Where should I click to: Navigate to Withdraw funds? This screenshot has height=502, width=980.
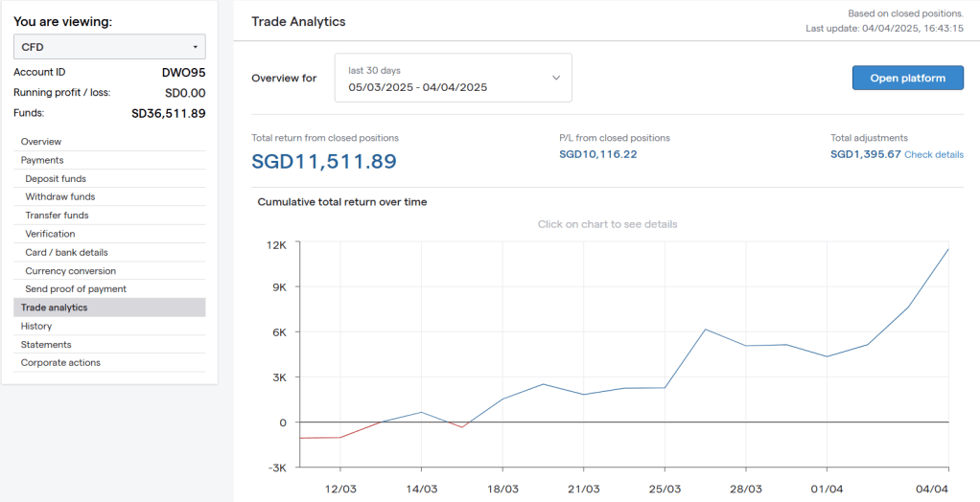click(x=59, y=197)
